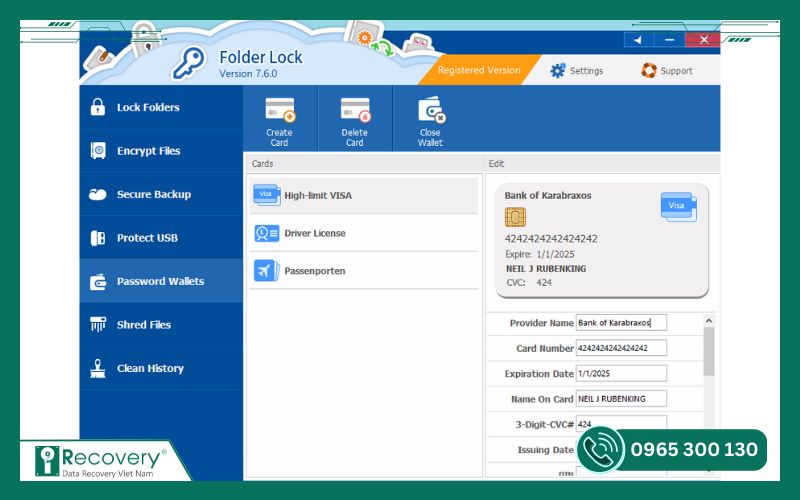The width and height of the screenshot is (800, 500).
Task: Click the Cards panel header
Action: (x=364, y=164)
